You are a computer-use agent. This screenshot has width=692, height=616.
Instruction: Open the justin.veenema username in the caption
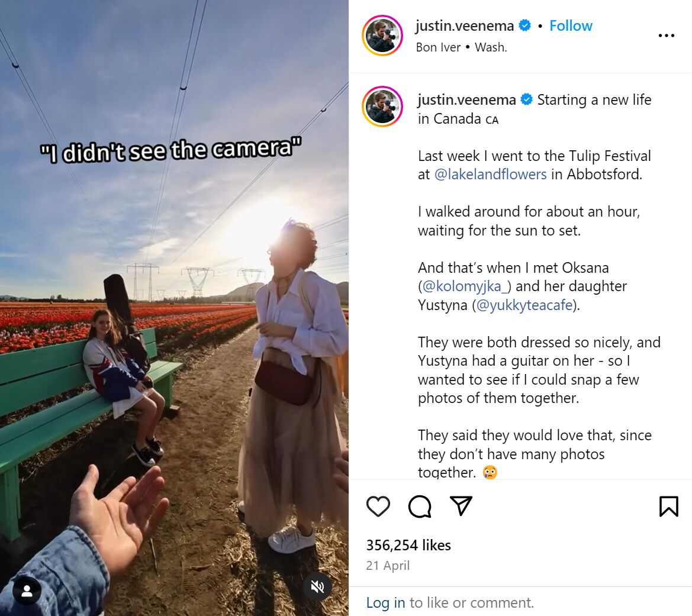(x=466, y=100)
